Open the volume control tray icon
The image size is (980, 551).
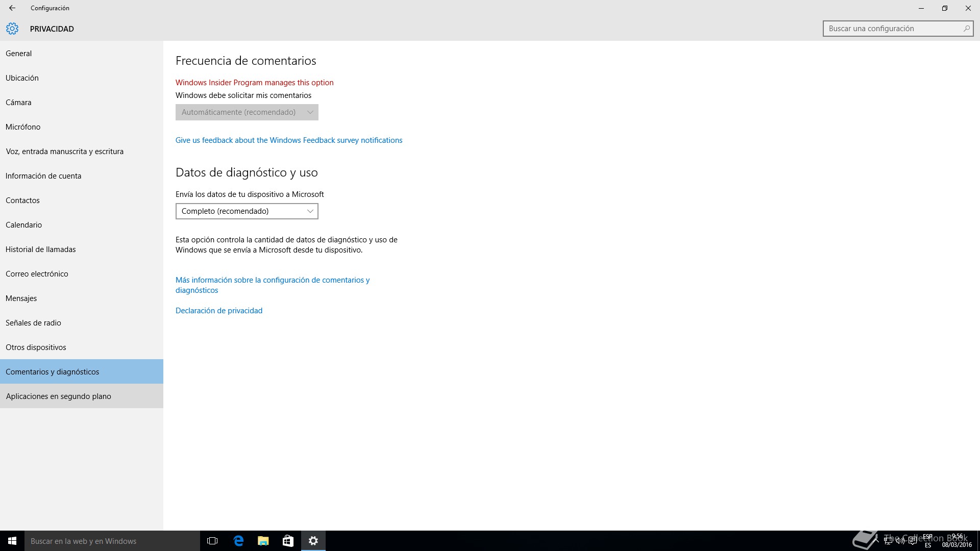pyautogui.click(x=900, y=541)
